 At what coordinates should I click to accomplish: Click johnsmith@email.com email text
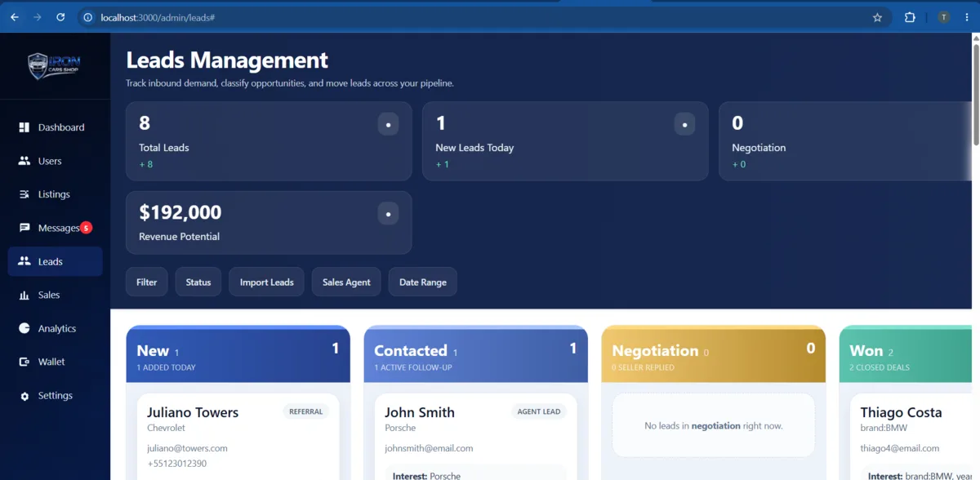coord(429,448)
